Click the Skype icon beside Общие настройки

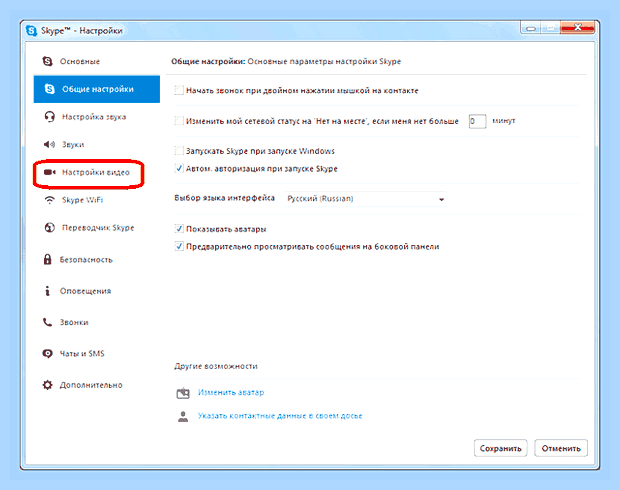pos(49,89)
